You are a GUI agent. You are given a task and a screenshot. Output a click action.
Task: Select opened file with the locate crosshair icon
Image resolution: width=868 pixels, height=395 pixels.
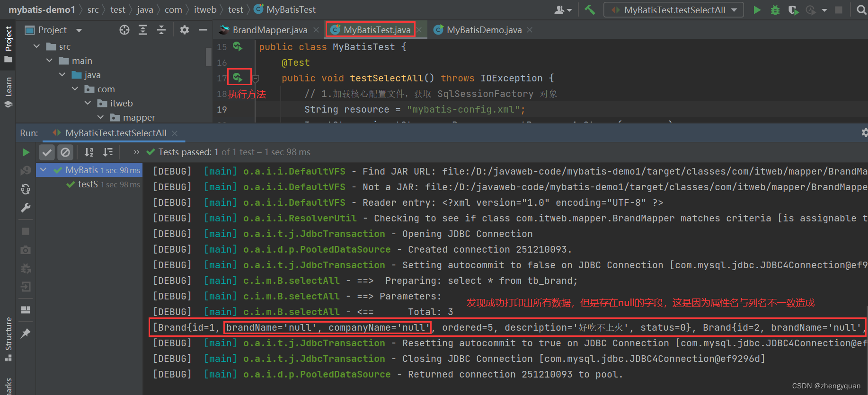coord(124,30)
